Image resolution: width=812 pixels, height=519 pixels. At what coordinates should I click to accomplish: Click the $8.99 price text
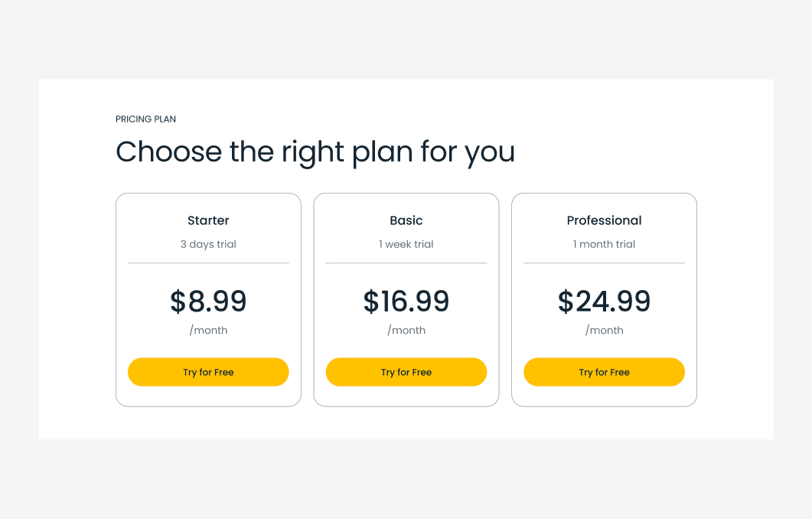tap(208, 302)
